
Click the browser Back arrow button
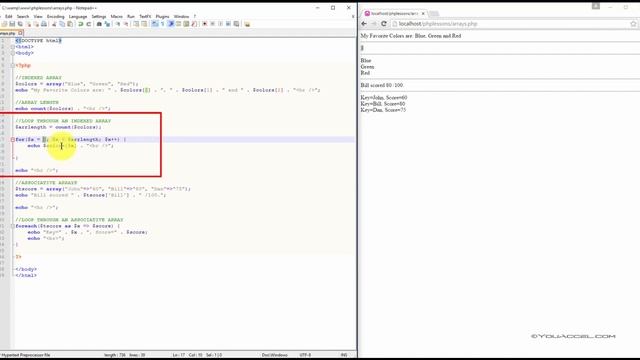364,24
